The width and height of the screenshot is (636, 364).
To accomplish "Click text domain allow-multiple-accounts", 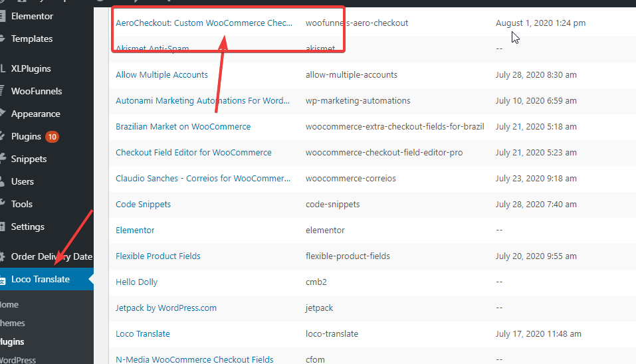I will [x=352, y=75].
